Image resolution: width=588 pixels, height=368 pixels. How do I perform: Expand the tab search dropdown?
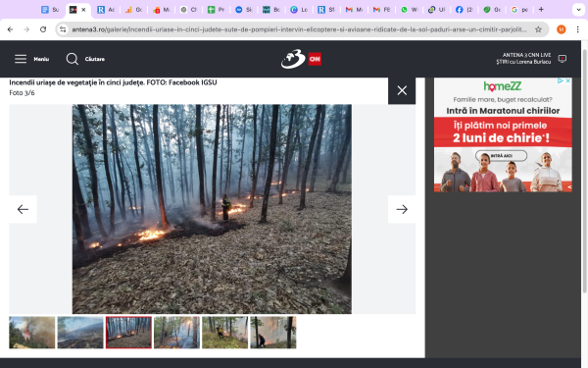(578, 10)
